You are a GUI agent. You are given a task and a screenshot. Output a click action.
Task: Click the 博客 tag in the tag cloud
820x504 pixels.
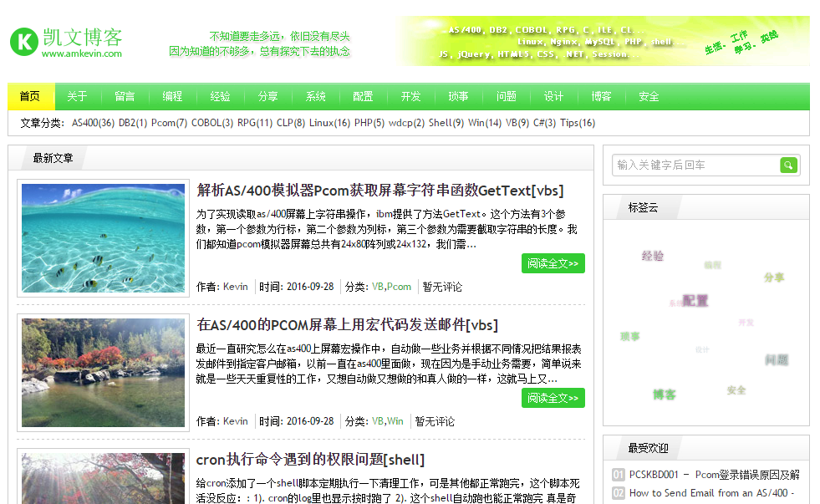click(665, 395)
